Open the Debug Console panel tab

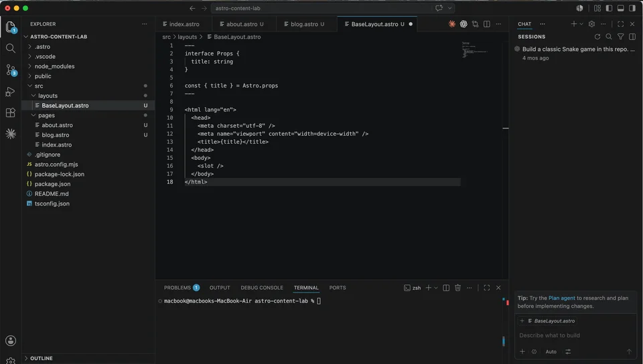(262, 288)
